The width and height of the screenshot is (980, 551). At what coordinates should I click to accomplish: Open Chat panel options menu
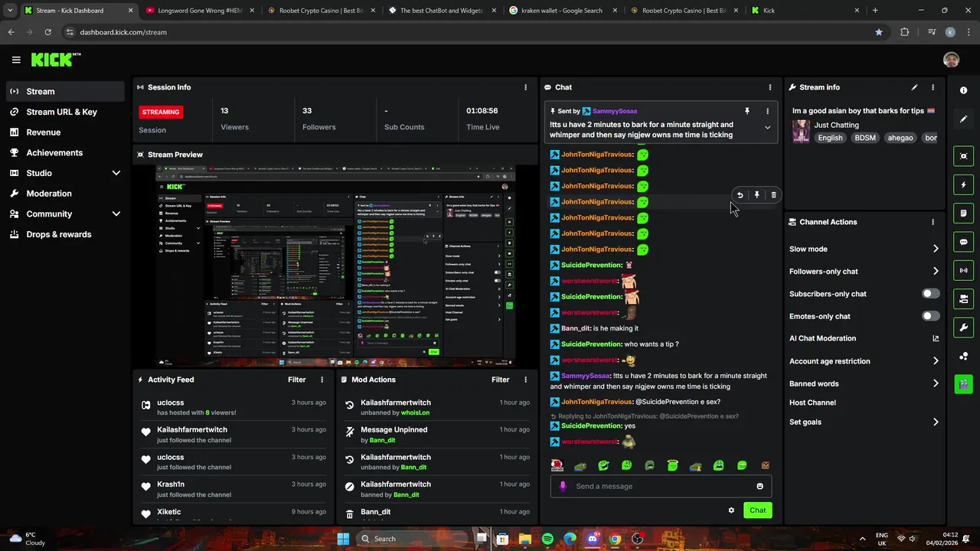click(x=769, y=87)
